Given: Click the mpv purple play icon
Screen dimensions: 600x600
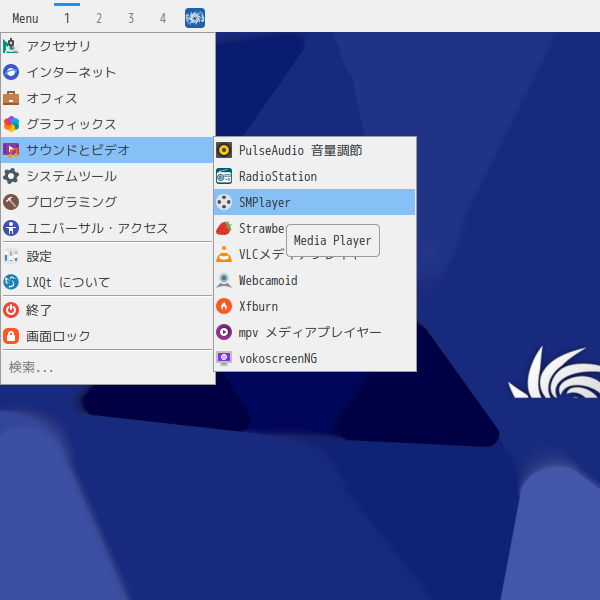Looking at the screenshot, I should pos(224,332).
